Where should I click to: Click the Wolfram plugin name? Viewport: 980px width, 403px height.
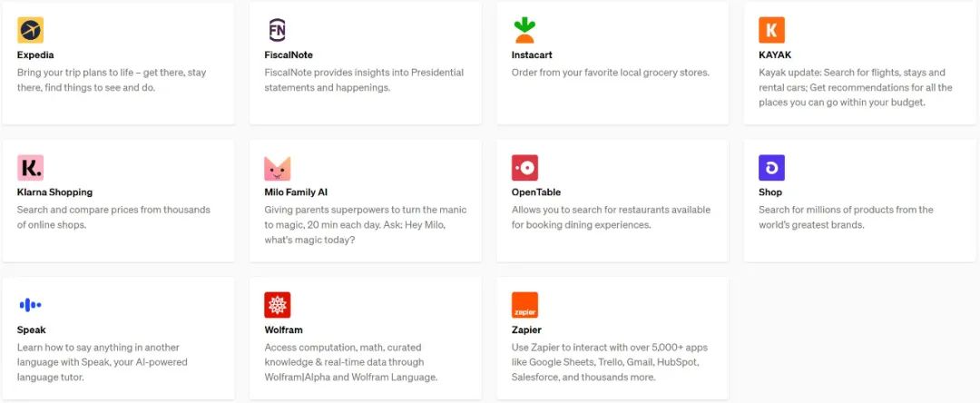pos(283,329)
